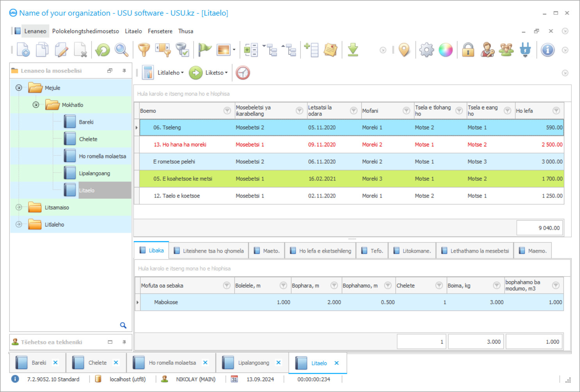Click the blue info icon in toolbar

548,50
